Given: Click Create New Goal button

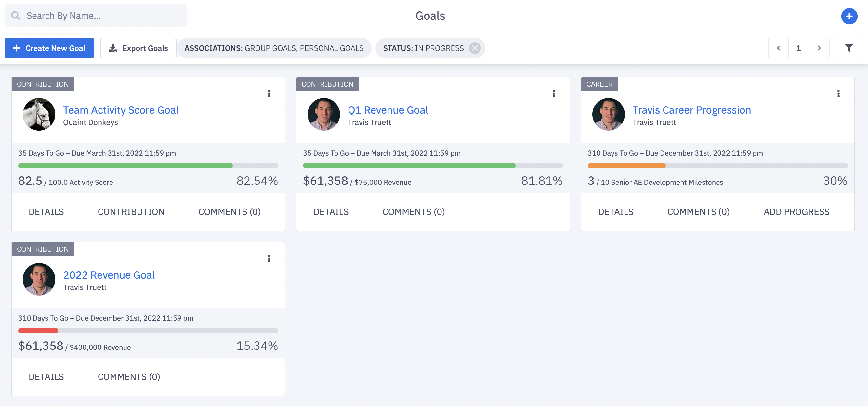Looking at the screenshot, I should tap(49, 48).
